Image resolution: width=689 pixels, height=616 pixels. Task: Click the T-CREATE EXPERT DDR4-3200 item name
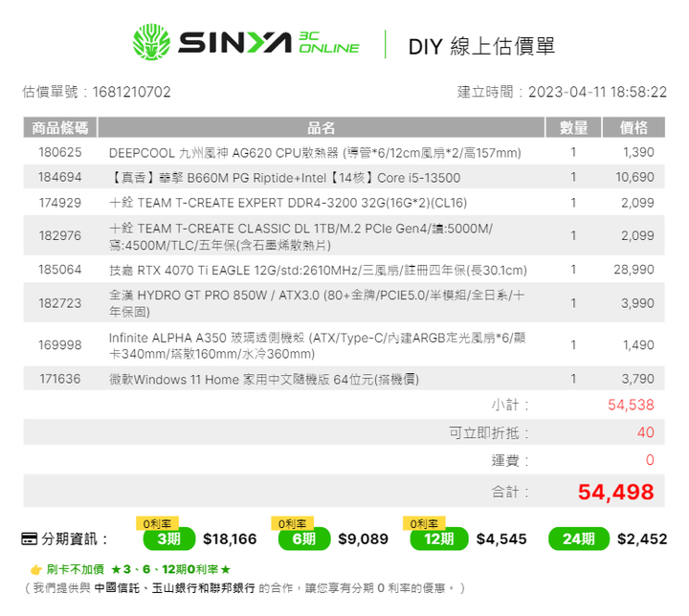(x=288, y=203)
